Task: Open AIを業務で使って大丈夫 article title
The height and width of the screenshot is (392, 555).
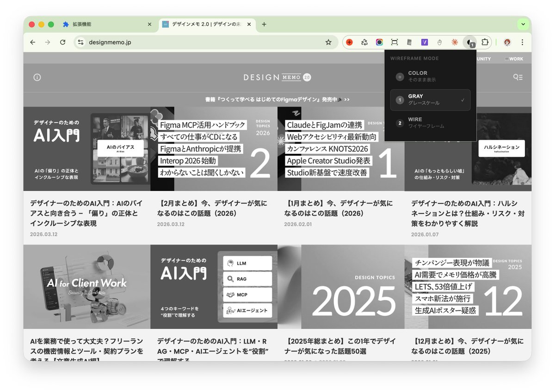Action: (x=87, y=349)
